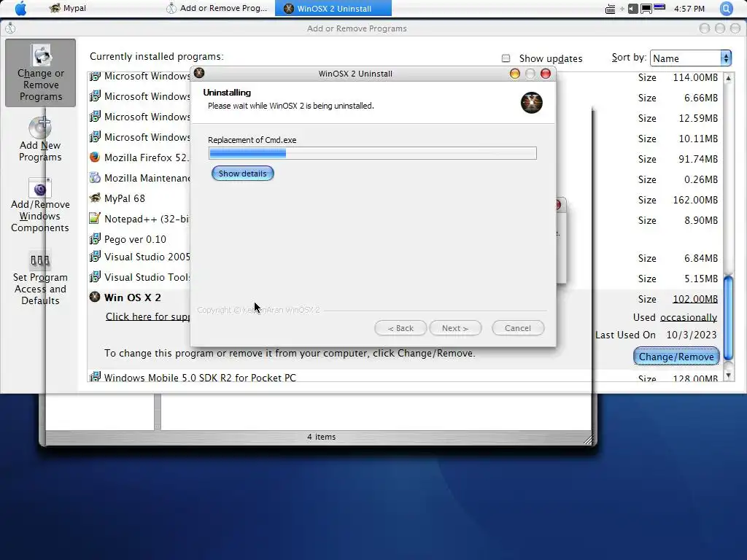
Task: Click 4 items status bar in background window
Action: [x=321, y=437]
